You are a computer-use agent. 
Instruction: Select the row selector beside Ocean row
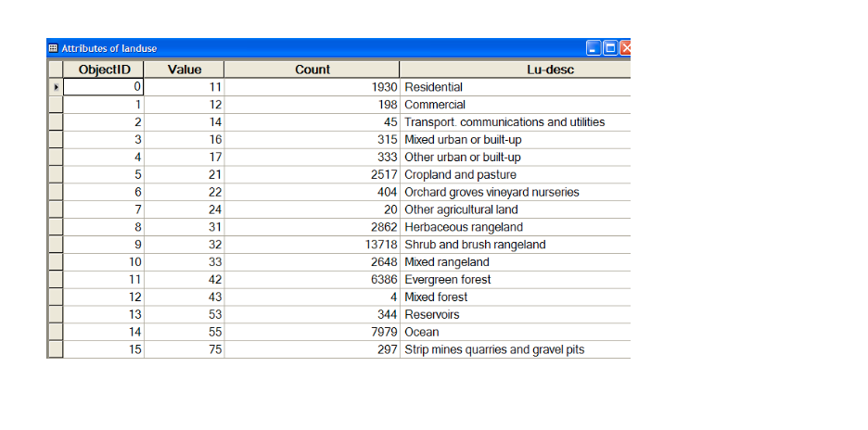[56, 332]
